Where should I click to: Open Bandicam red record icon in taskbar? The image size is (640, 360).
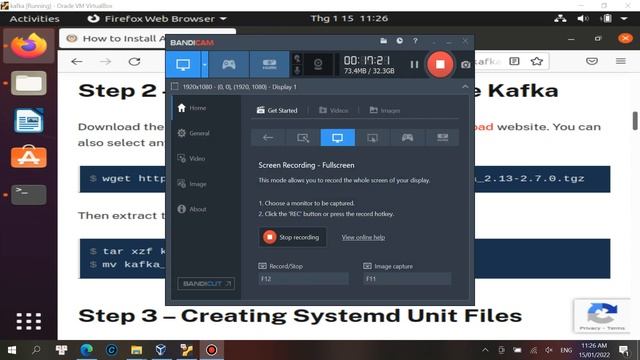(x=211, y=350)
